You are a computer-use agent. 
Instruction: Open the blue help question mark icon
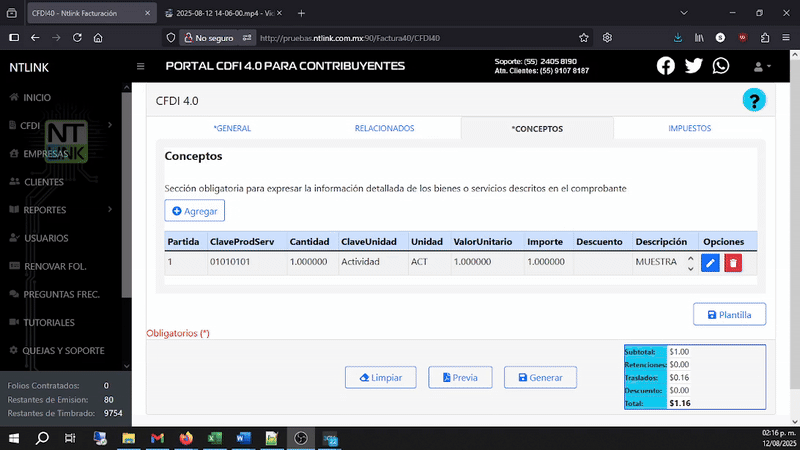pos(754,100)
